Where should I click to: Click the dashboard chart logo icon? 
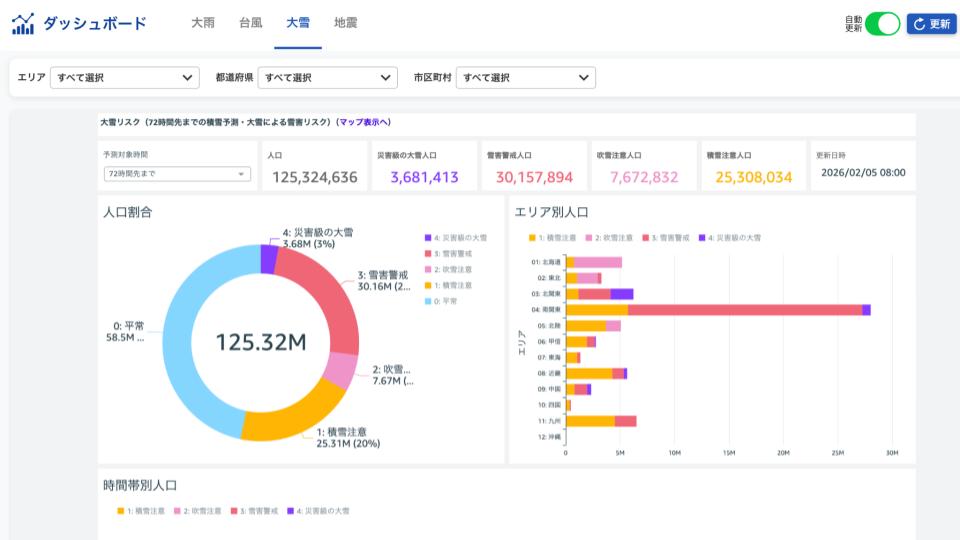pos(23,23)
